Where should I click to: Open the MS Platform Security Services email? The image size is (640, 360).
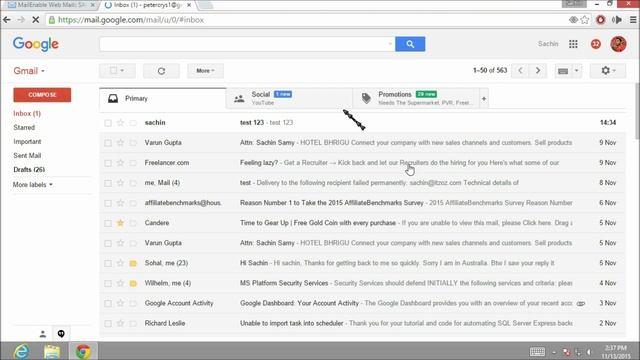[x=363, y=283]
